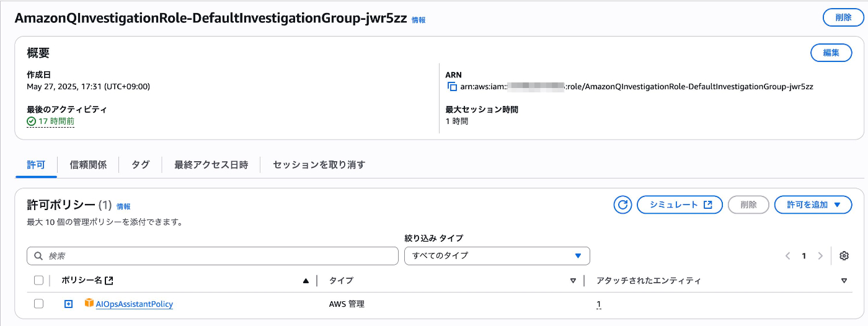Click the refresh icon in the policies panel
This screenshot has height=326, width=868.
coord(622,205)
